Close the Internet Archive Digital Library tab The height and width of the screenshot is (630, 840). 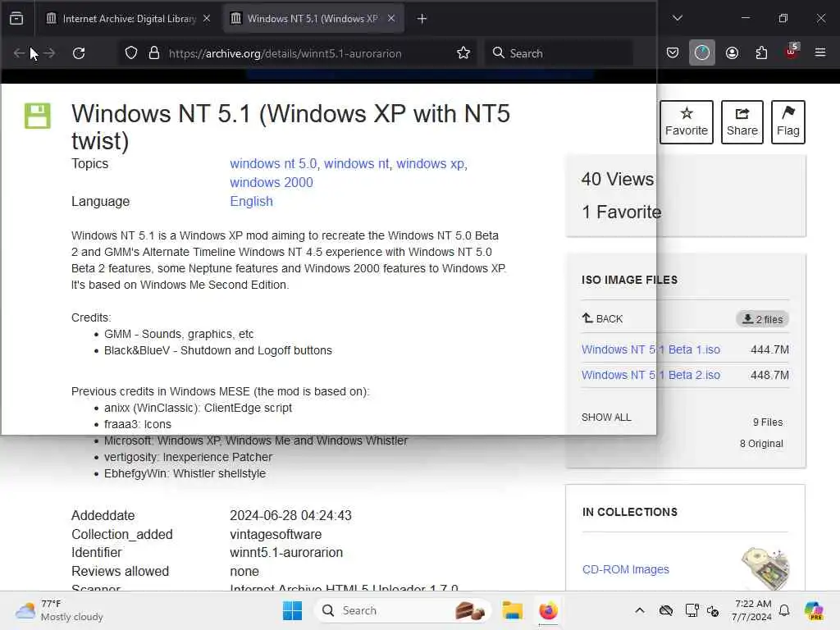207,19
